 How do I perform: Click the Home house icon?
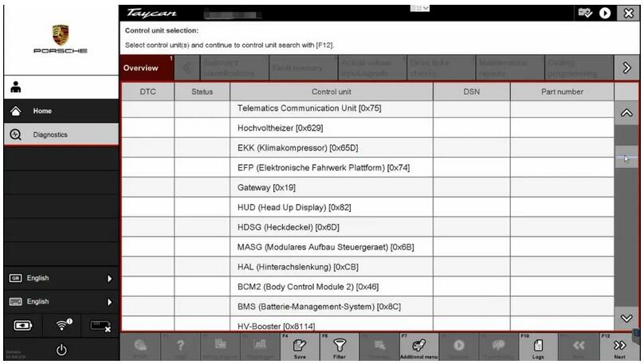coord(16,111)
